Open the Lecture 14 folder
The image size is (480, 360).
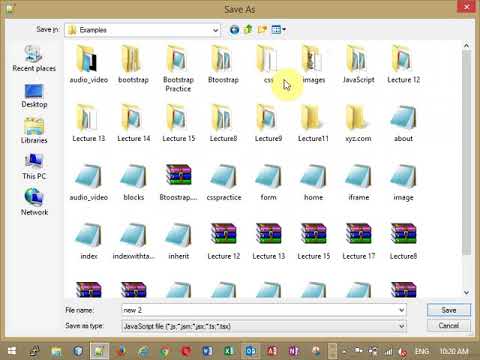click(133, 123)
